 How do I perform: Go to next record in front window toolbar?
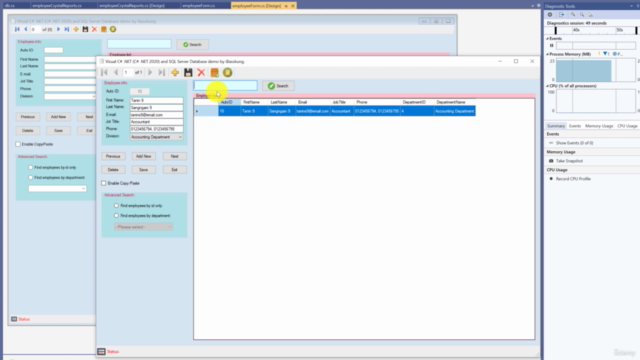point(150,73)
